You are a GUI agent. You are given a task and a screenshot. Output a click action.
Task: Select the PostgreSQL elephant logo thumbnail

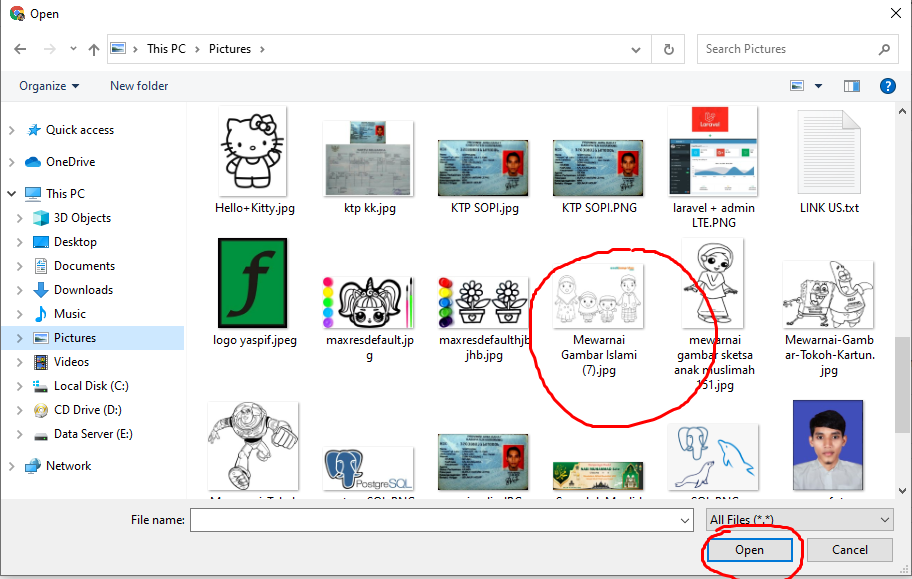tap(368, 468)
